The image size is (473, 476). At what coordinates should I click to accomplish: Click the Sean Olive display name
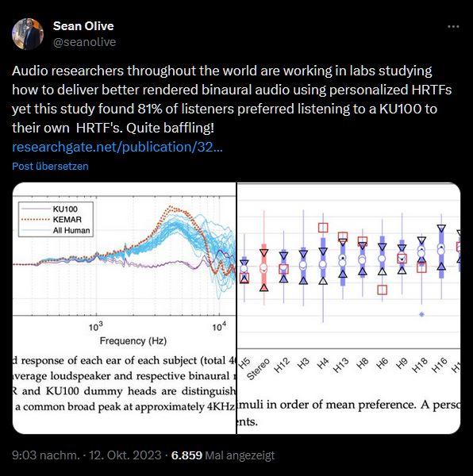tap(83, 26)
